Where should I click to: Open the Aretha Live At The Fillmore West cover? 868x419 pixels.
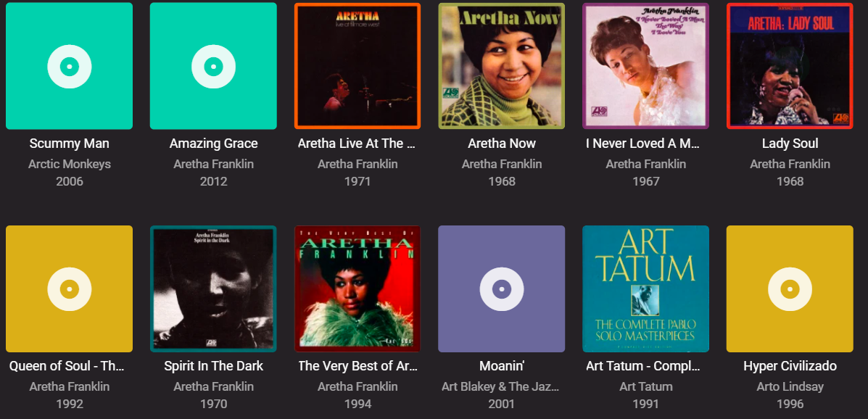[357, 65]
